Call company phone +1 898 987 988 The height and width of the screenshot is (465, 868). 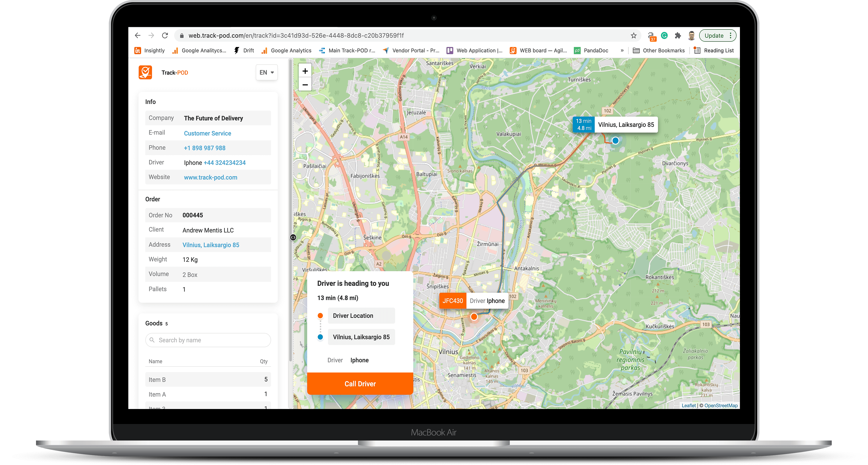pos(205,148)
